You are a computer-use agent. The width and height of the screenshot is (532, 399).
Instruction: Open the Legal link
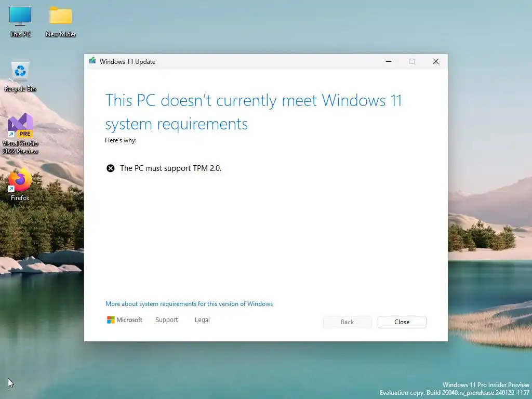point(202,320)
